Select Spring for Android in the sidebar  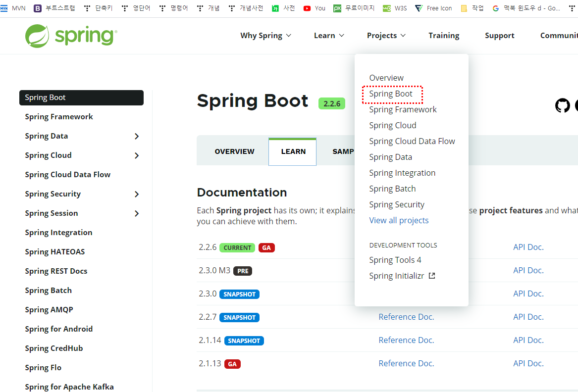tap(58, 329)
